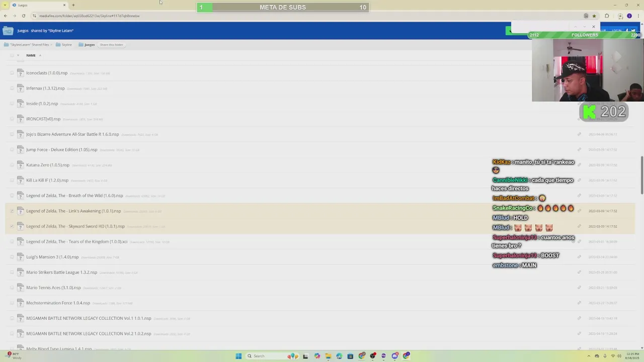Click the Iconoclasts (1.0.0).nsp file icon
This screenshot has width=644, height=362.
click(x=20, y=73)
